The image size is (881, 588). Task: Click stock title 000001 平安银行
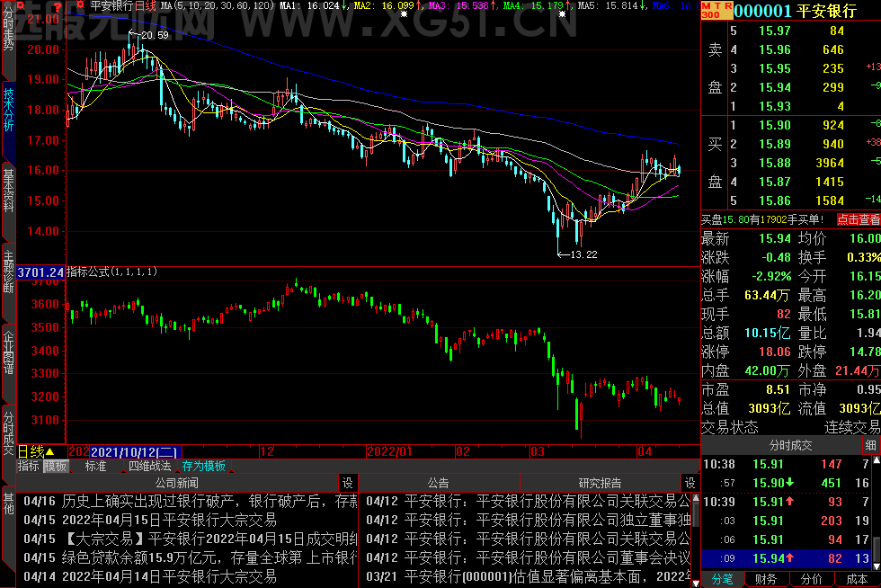tap(795, 11)
